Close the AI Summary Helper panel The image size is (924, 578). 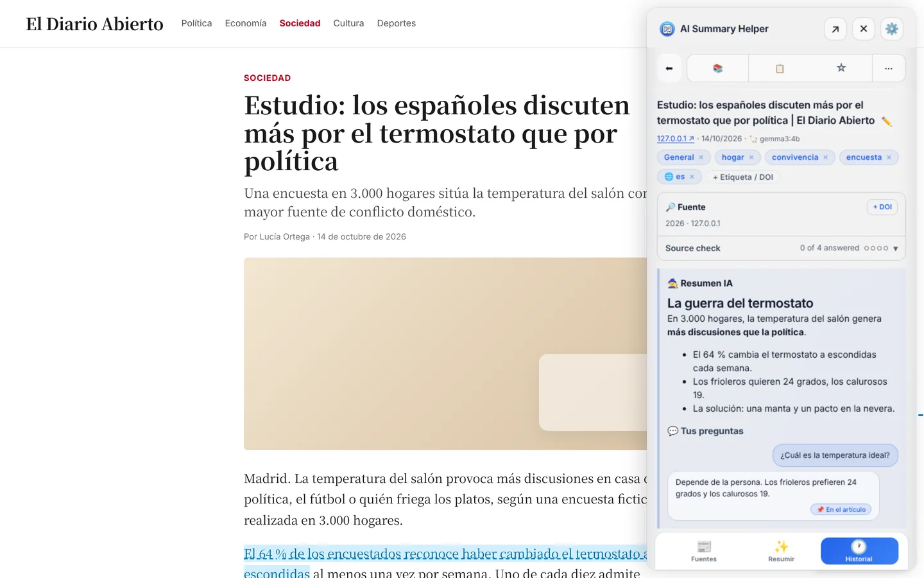coord(864,29)
